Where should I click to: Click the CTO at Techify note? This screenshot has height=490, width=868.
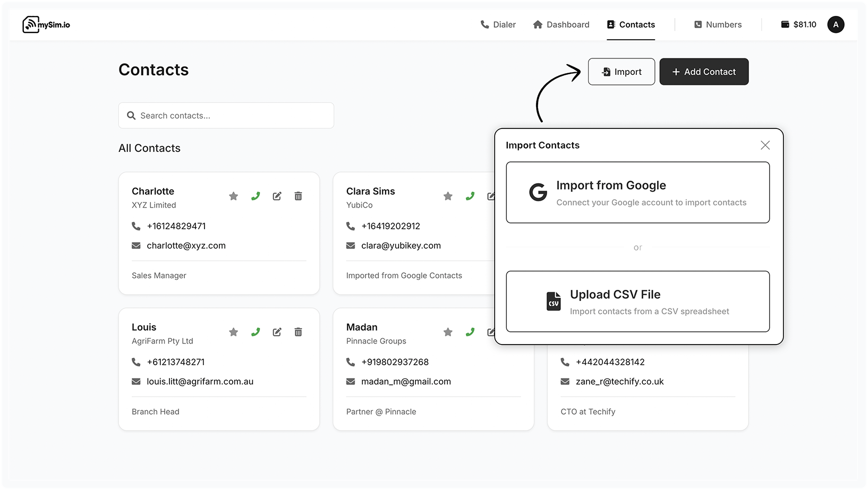coord(588,411)
